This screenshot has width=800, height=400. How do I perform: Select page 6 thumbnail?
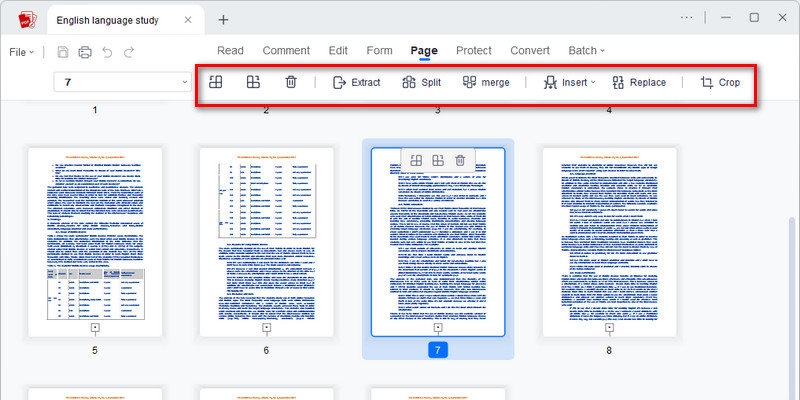pos(266,242)
